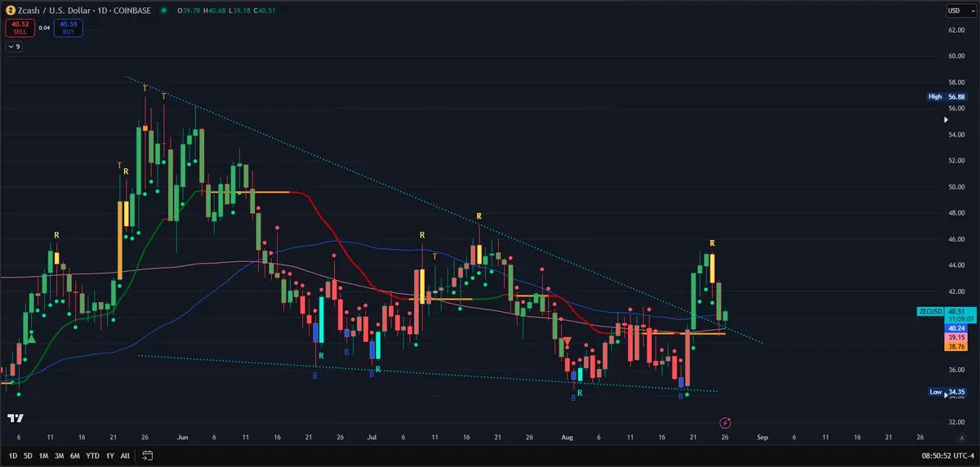This screenshot has height=467, width=980.
Task: Open the go-to-date calendar icon
Action: (148, 455)
